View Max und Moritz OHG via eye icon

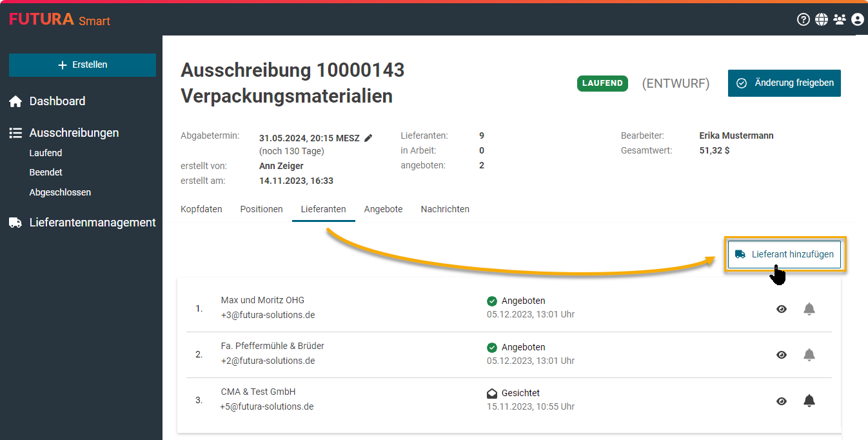click(x=782, y=309)
